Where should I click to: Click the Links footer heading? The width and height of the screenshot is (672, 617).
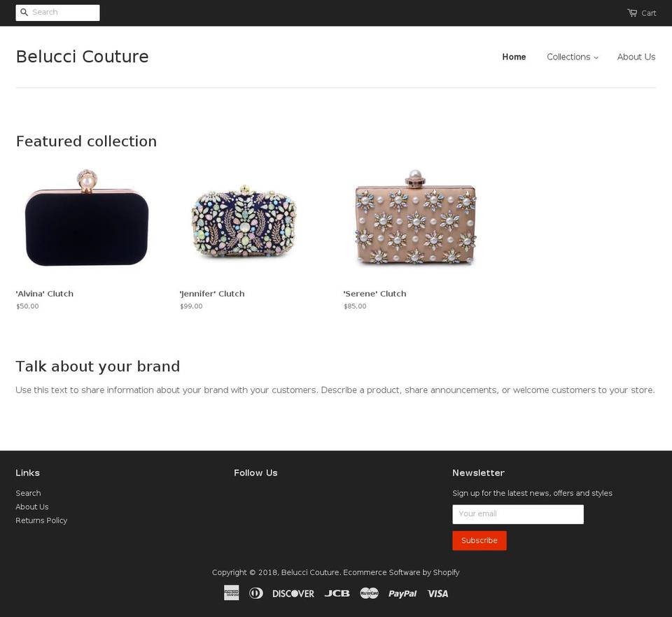pos(28,473)
